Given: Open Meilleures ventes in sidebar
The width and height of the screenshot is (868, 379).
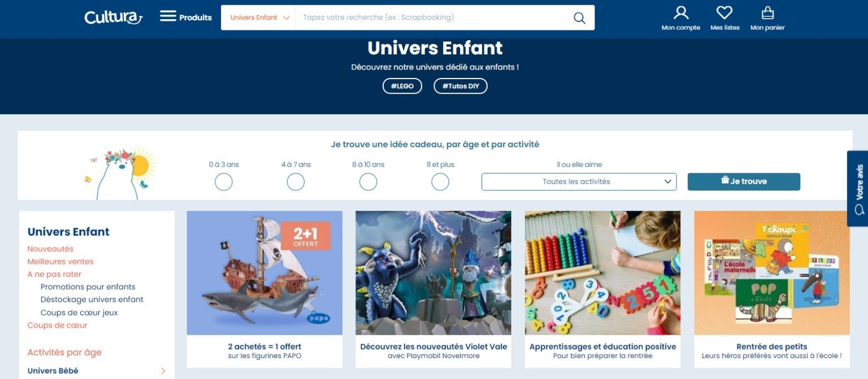Looking at the screenshot, I should pos(60,262).
